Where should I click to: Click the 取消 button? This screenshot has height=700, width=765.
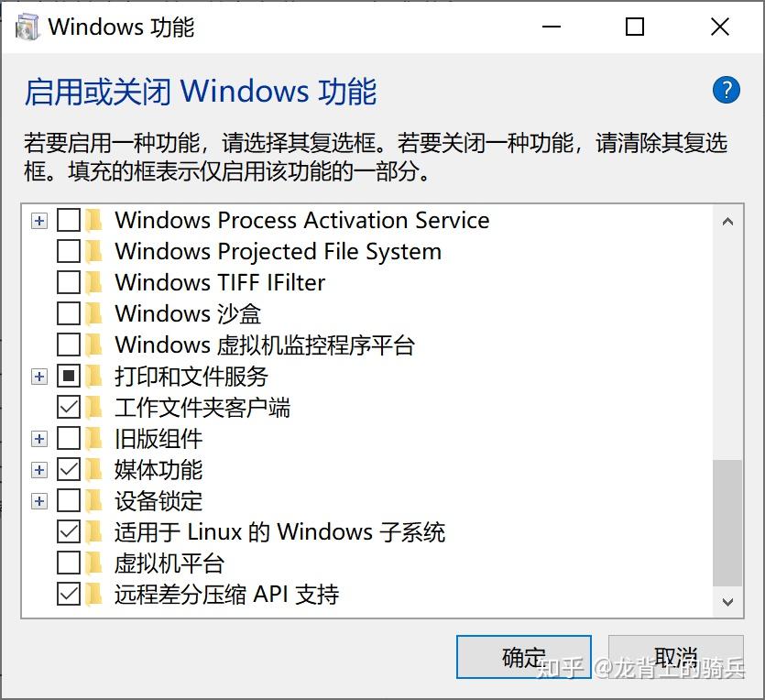click(675, 657)
